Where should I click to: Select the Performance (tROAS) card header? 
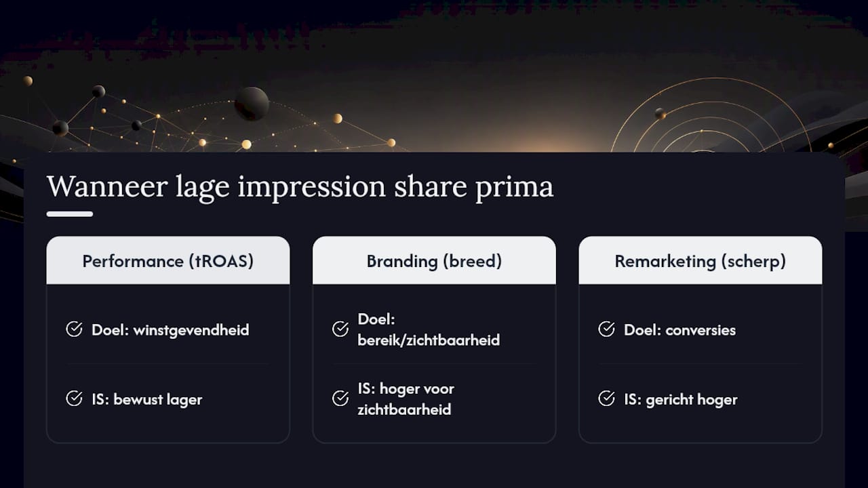pyautogui.click(x=168, y=260)
